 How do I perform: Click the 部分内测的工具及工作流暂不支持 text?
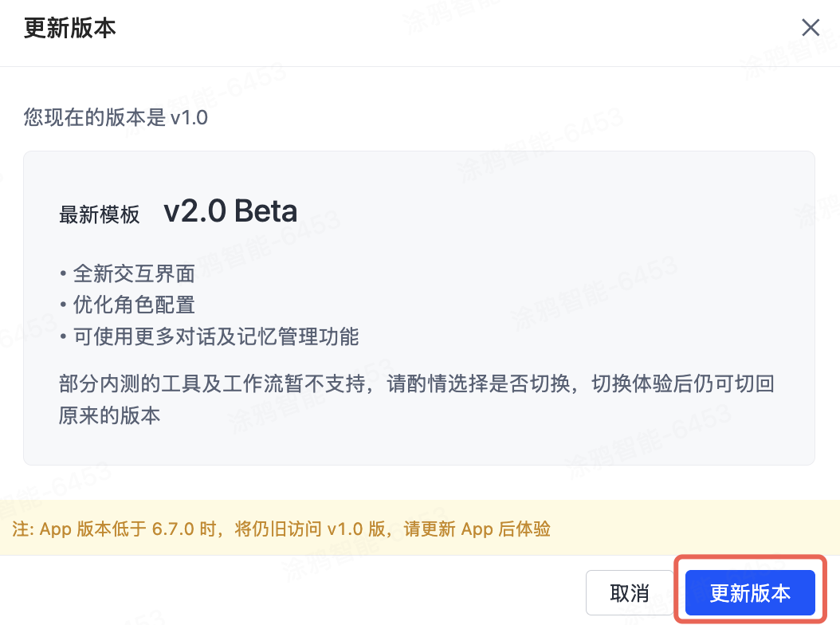(x=215, y=384)
